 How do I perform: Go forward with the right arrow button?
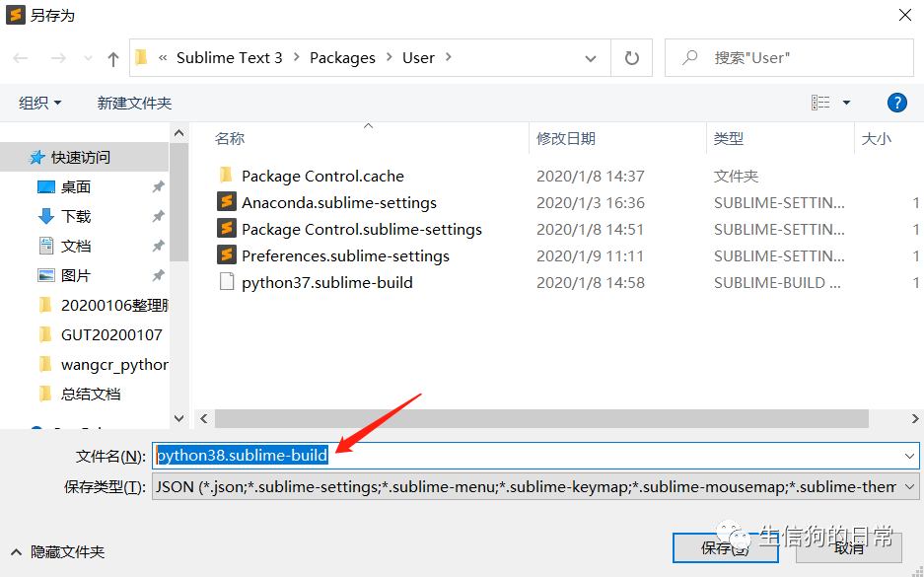(x=58, y=58)
